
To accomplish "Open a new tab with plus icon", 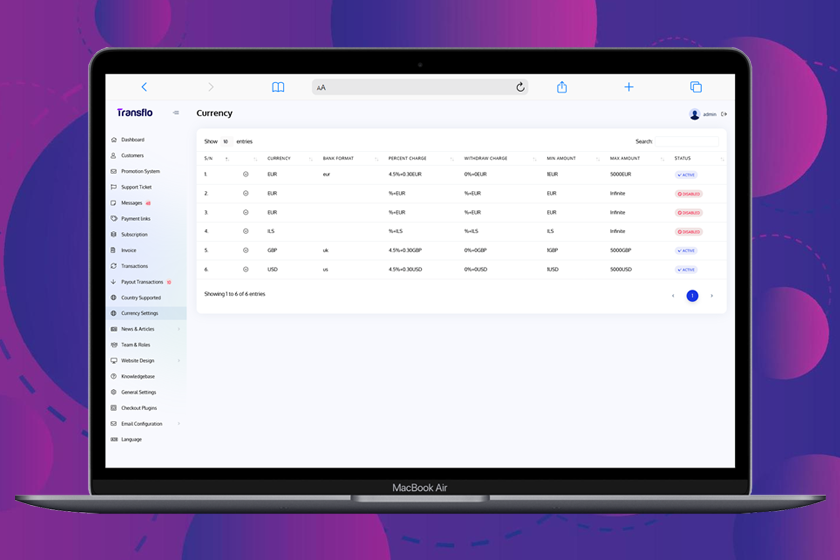I will click(x=629, y=88).
